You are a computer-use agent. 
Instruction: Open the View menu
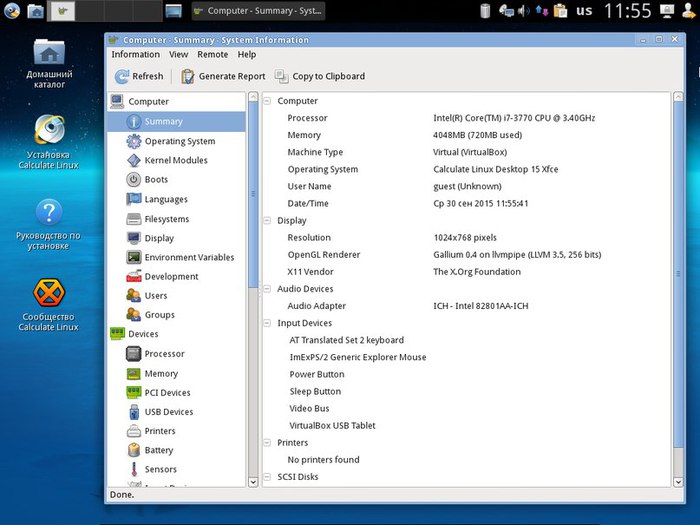coord(178,54)
